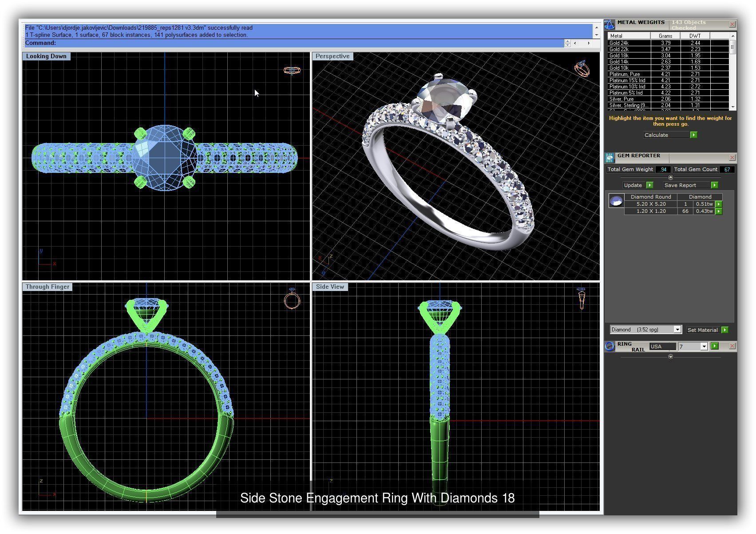Select the Looking Down viewport label
The width and height of the screenshot is (756, 534).
[x=46, y=56]
